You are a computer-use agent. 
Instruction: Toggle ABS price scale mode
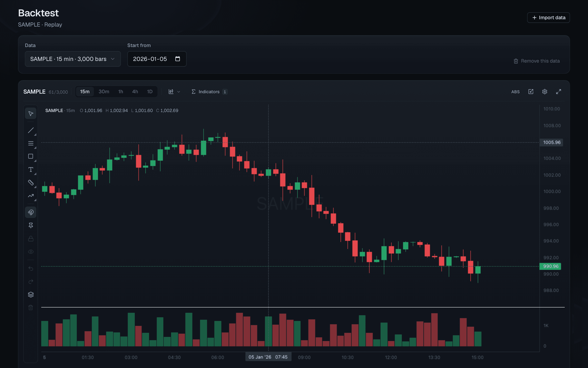[515, 92]
